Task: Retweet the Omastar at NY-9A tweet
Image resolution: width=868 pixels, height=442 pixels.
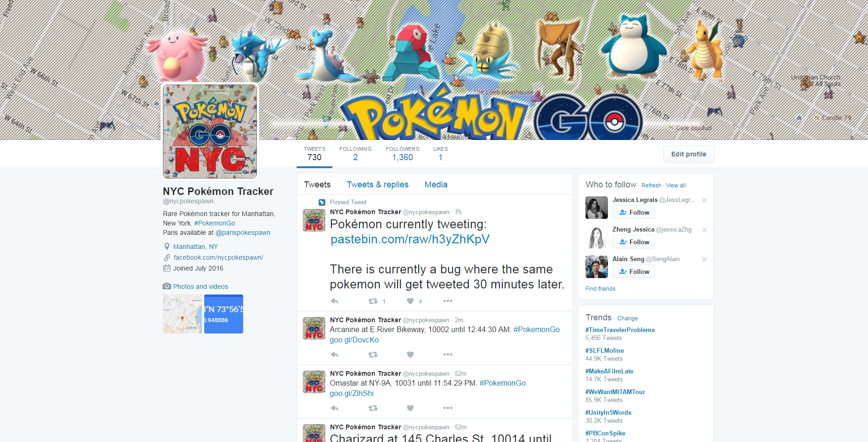Action: (373, 408)
